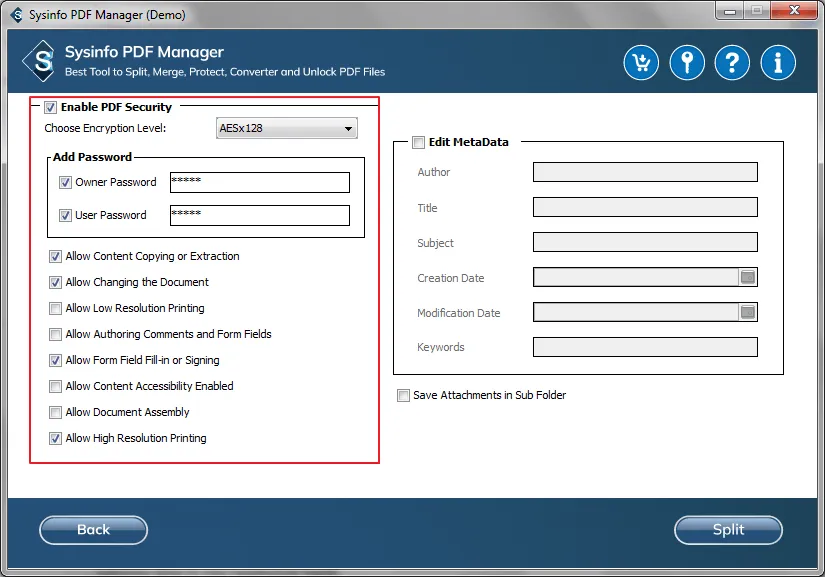Click the Split button
The height and width of the screenshot is (577, 825).
click(x=728, y=530)
